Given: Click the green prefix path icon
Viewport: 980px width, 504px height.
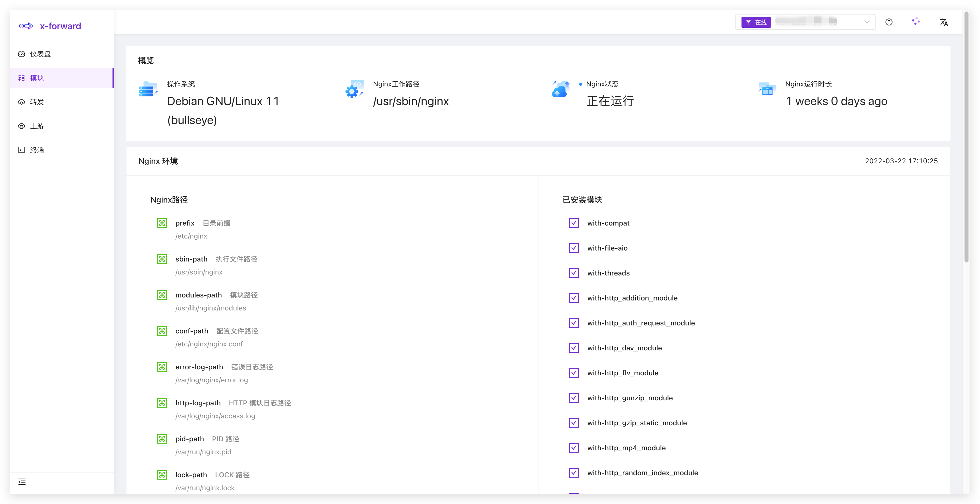Looking at the screenshot, I should pos(162,223).
